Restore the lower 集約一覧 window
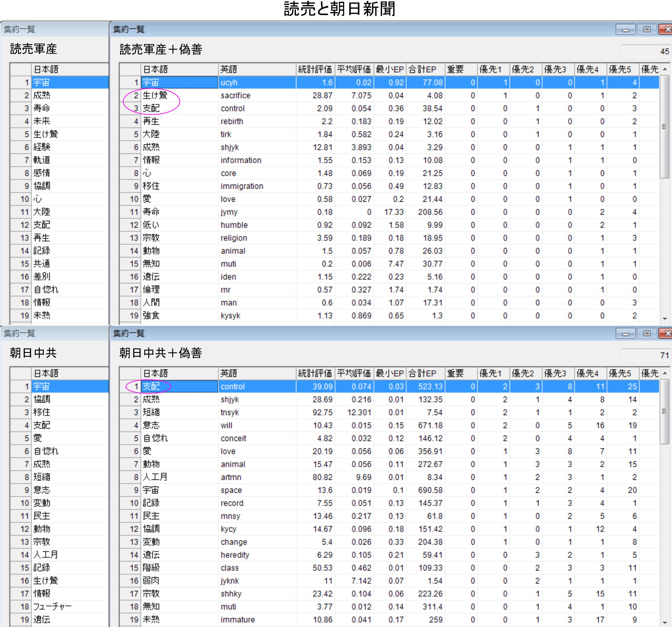 [647, 334]
